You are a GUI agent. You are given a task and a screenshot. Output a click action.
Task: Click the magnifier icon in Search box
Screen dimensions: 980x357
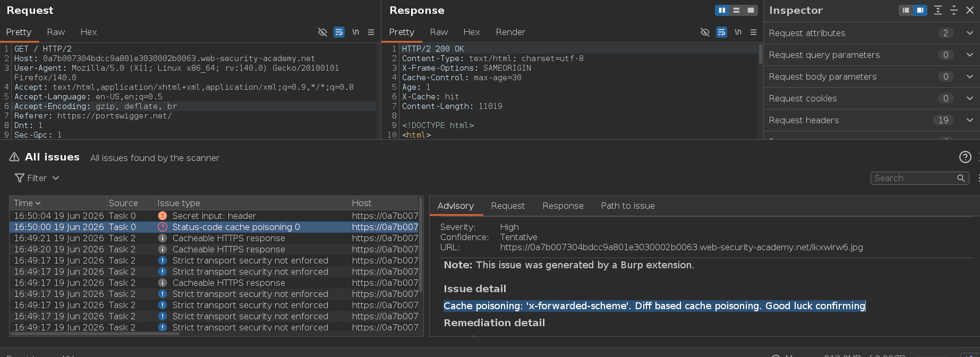[x=961, y=178]
